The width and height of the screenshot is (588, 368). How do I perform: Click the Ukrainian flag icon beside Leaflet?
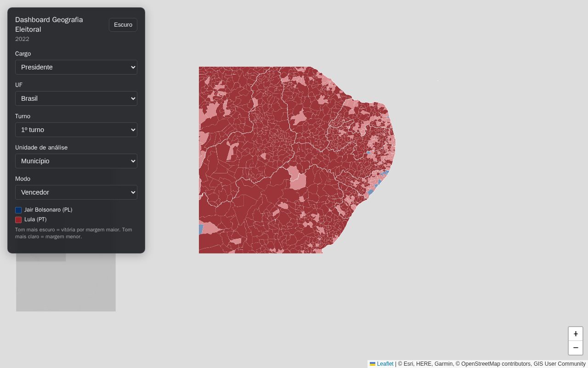point(373,364)
